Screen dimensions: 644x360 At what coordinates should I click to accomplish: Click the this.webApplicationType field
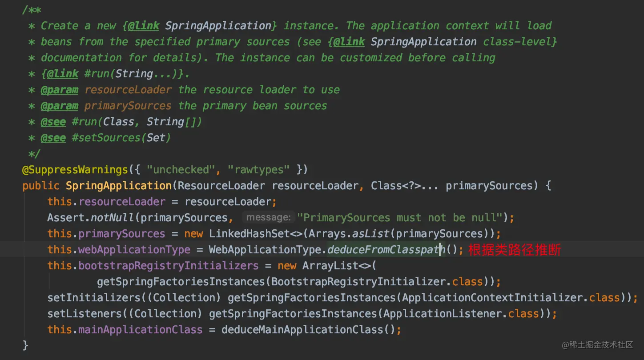pyautogui.click(x=119, y=250)
